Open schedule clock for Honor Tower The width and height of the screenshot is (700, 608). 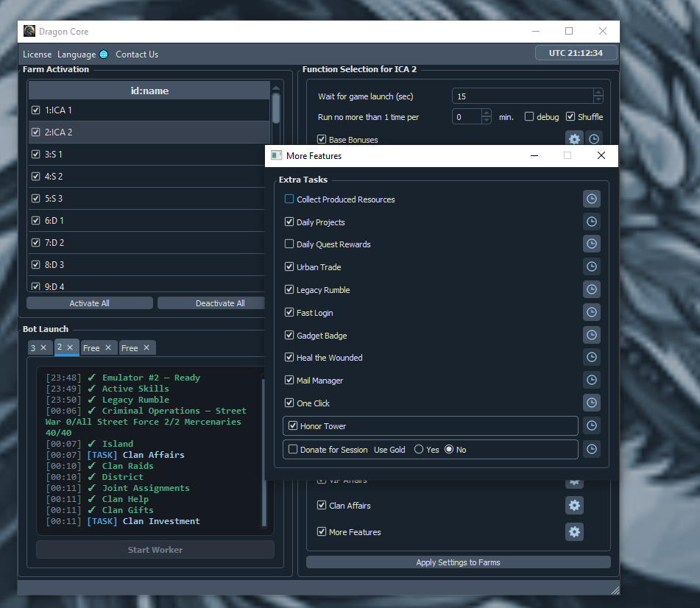point(592,426)
